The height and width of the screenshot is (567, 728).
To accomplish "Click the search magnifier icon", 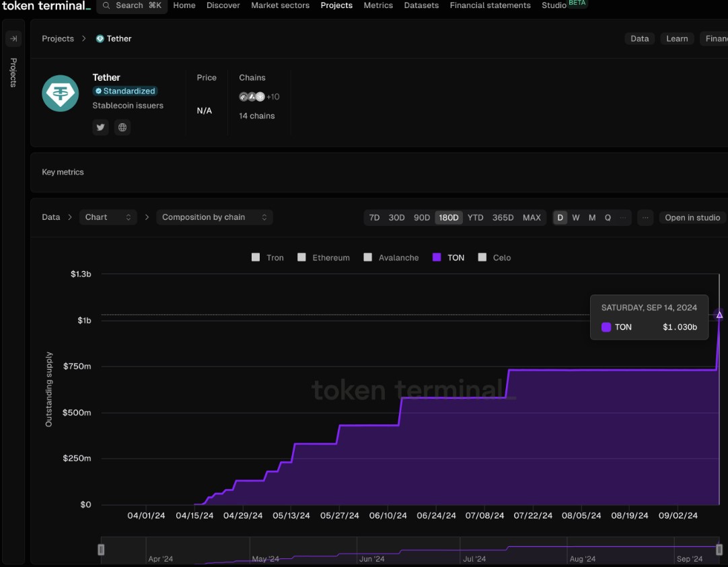I will (106, 5).
